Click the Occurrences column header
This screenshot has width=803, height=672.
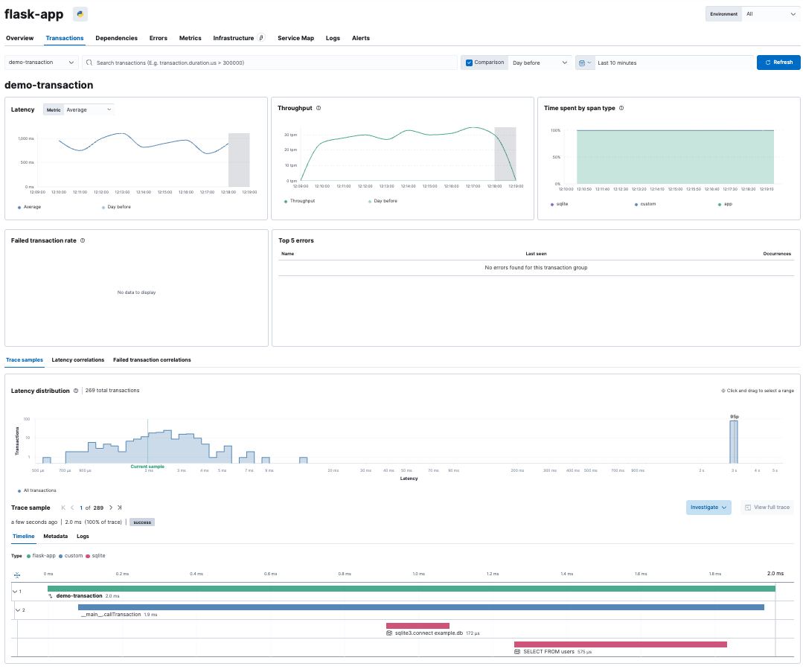(x=777, y=254)
